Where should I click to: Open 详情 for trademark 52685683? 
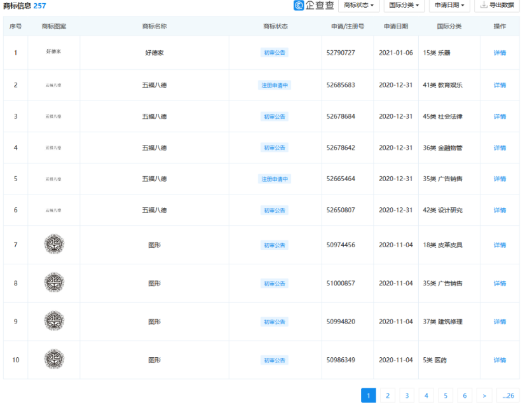[x=500, y=85]
